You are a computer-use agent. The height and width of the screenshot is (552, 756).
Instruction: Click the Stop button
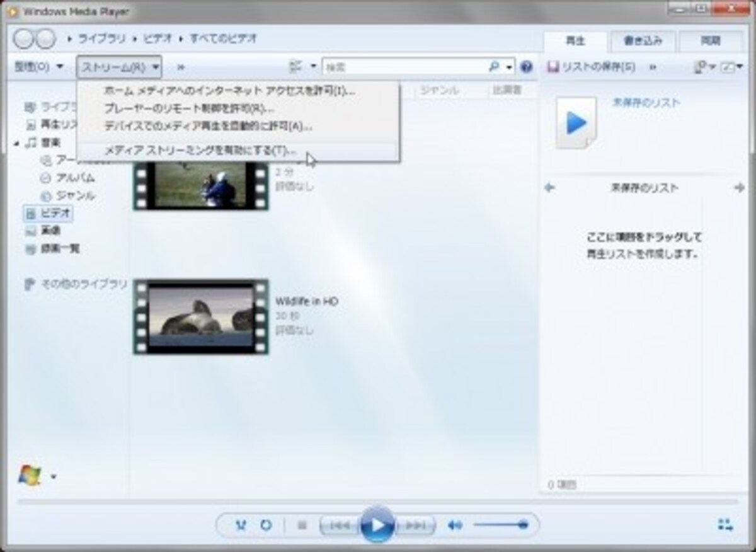point(302,525)
